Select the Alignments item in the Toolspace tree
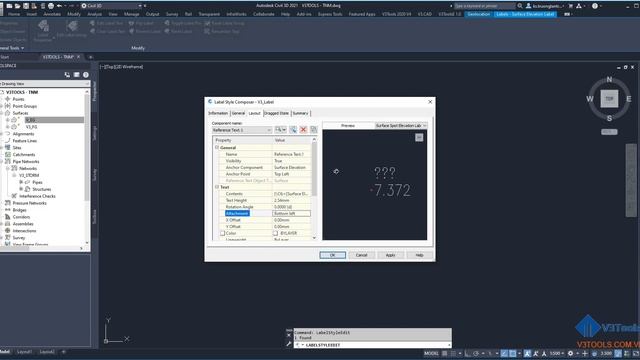The image size is (640, 360). point(23,134)
